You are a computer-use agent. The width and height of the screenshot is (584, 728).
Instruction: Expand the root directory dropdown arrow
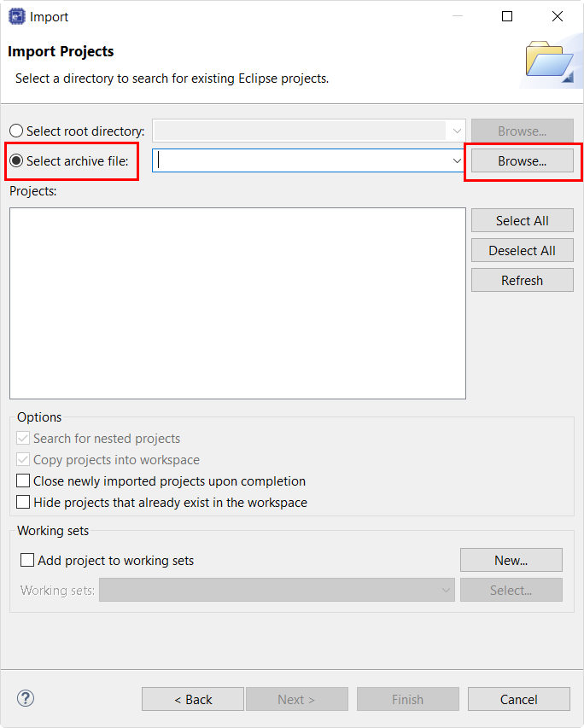(x=457, y=131)
